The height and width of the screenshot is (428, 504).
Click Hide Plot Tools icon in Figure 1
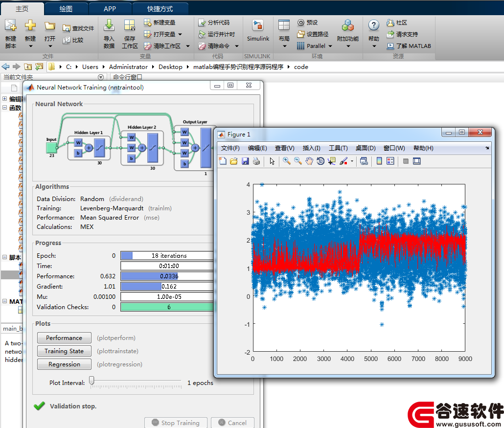pyautogui.click(x=406, y=161)
